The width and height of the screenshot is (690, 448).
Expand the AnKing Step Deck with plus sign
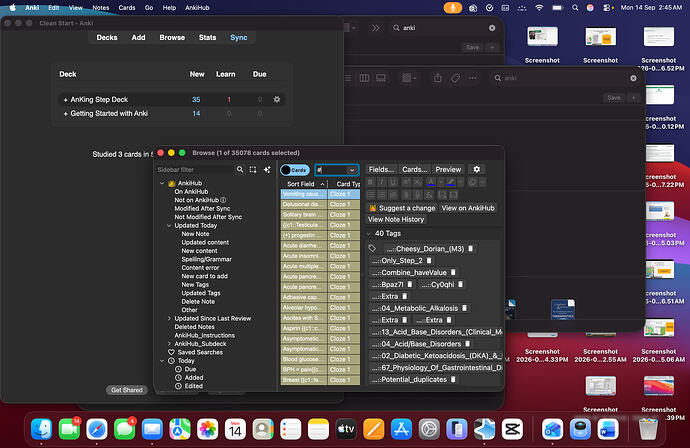(66, 100)
